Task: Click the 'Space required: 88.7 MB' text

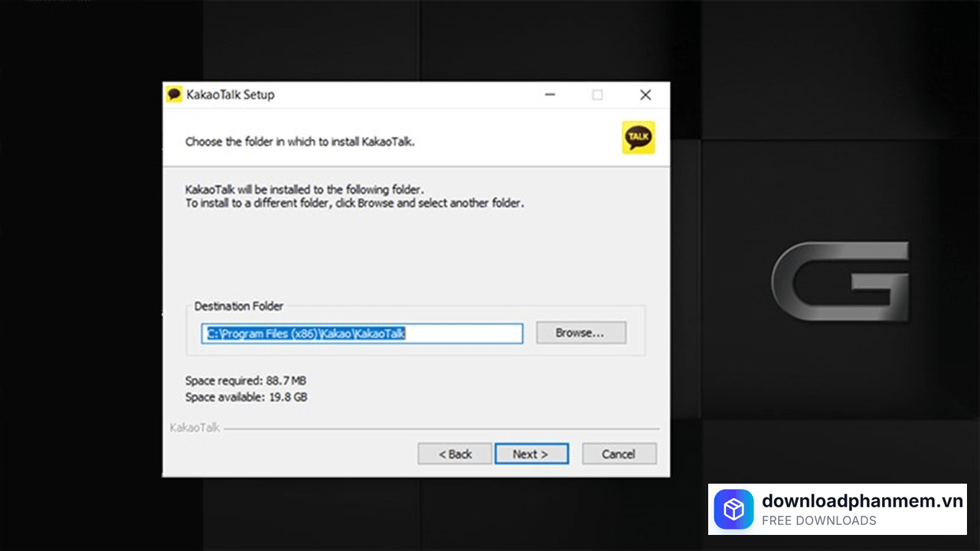Action: click(246, 380)
